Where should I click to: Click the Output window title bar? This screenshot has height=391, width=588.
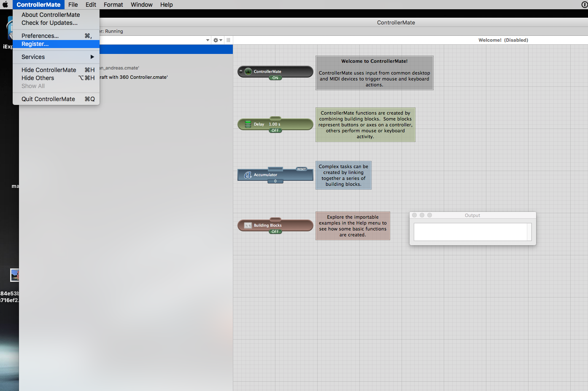click(x=472, y=215)
